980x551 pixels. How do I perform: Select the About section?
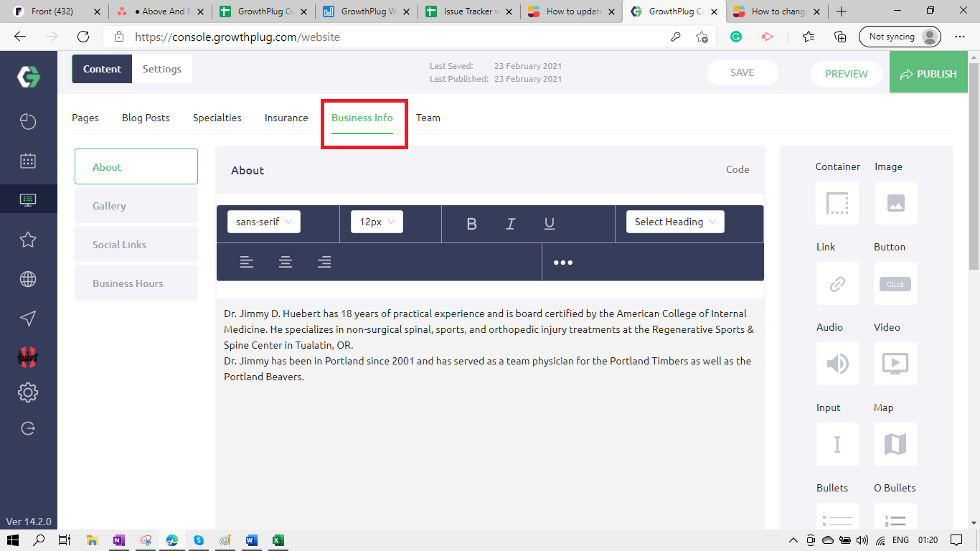coord(136,167)
